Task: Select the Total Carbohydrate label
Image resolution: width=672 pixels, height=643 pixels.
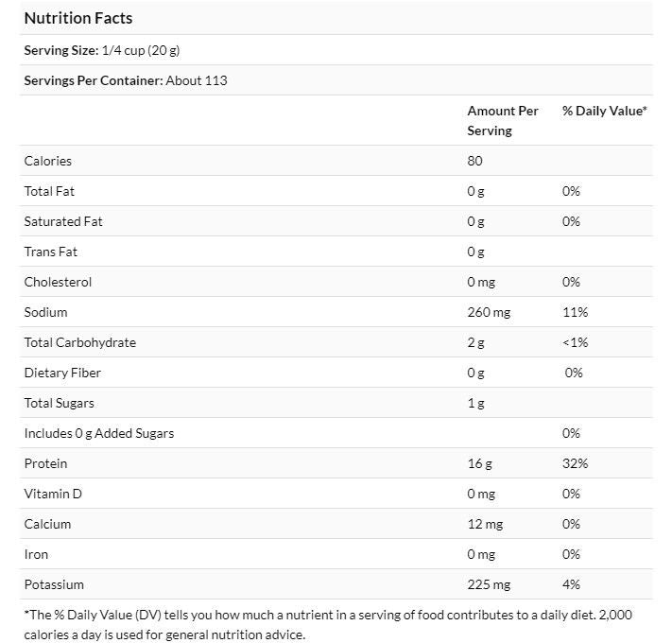Action: 79,342
